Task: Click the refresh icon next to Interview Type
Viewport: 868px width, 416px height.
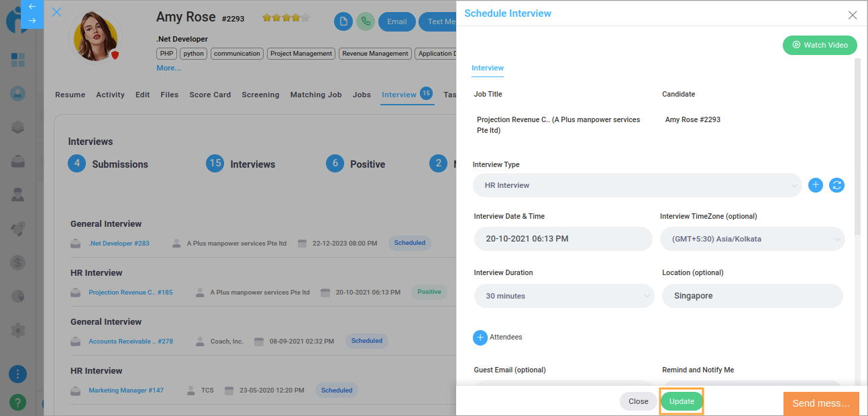Action: point(836,185)
